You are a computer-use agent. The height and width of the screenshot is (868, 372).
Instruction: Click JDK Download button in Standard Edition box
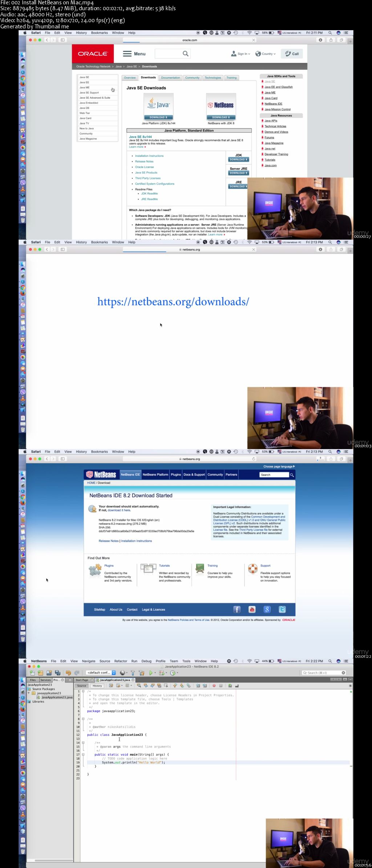point(238,159)
